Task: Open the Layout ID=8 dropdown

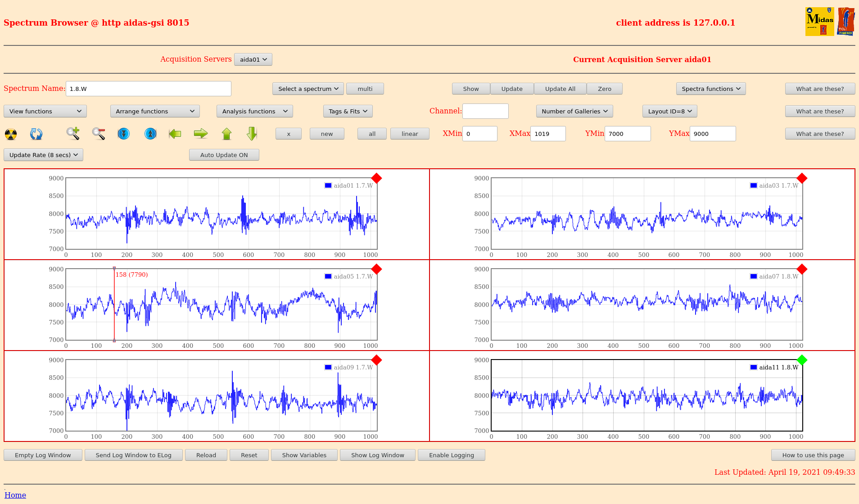Action: coord(669,111)
